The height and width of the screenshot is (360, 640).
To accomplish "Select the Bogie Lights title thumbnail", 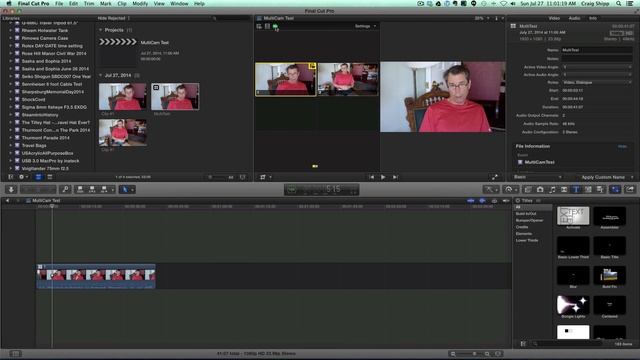I will click(573, 304).
